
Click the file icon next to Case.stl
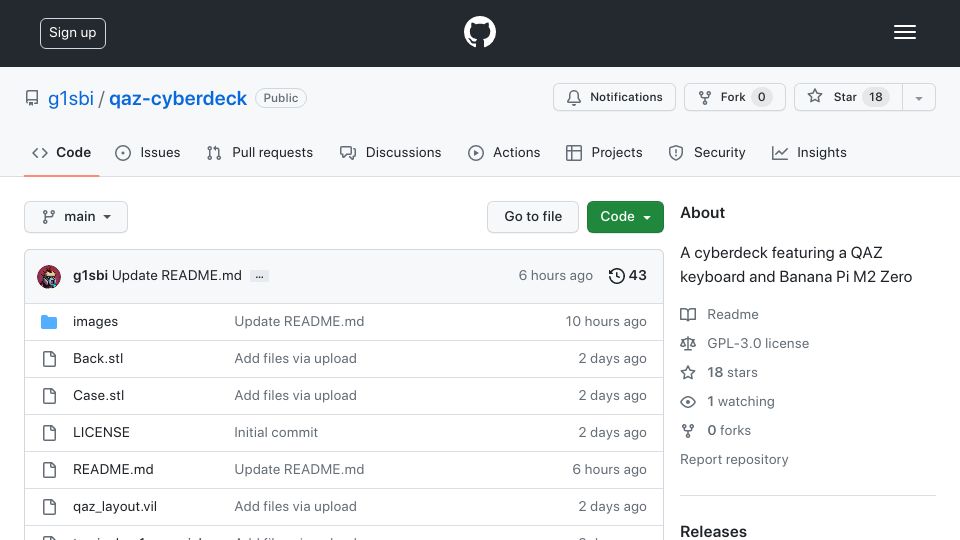[x=49, y=396]
